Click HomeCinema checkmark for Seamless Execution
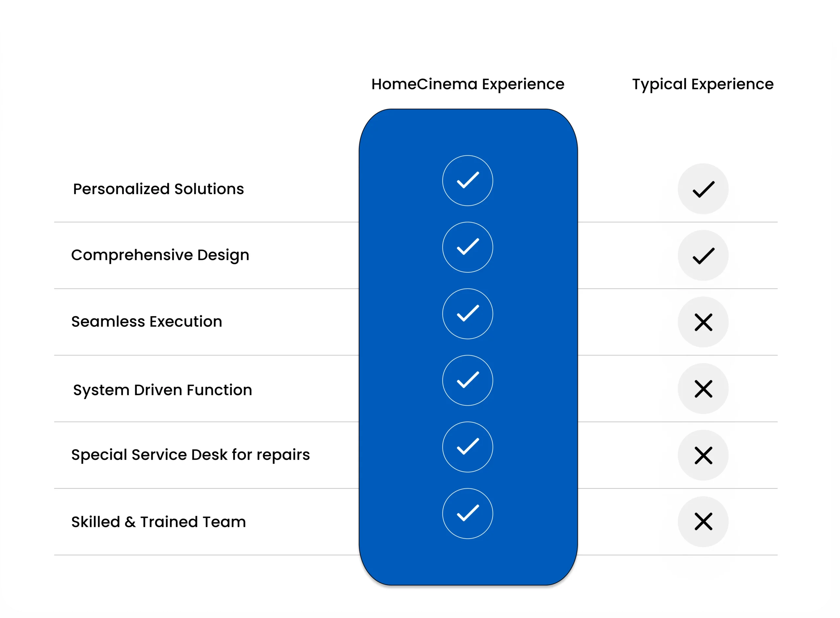This screenshot has width=840, height=618. coord(468,314)
